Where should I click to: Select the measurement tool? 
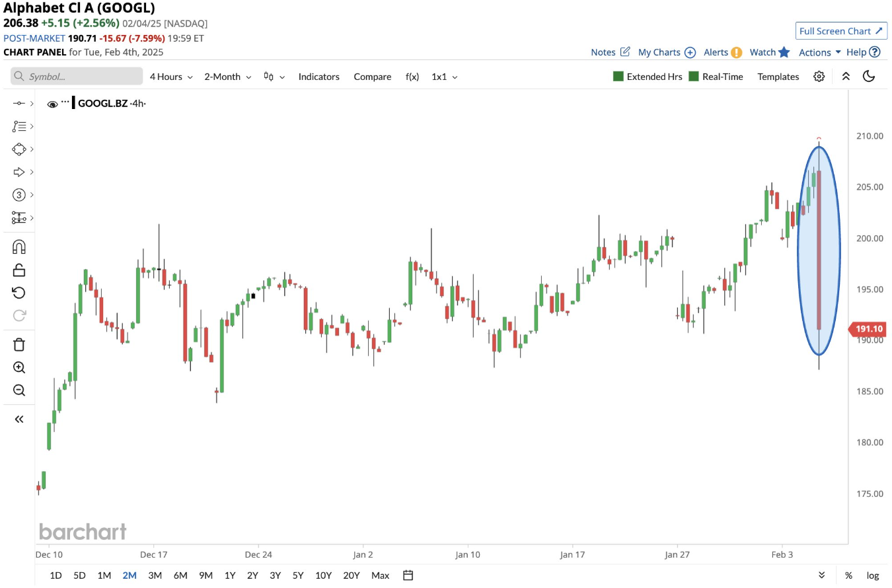pos(19,217)
